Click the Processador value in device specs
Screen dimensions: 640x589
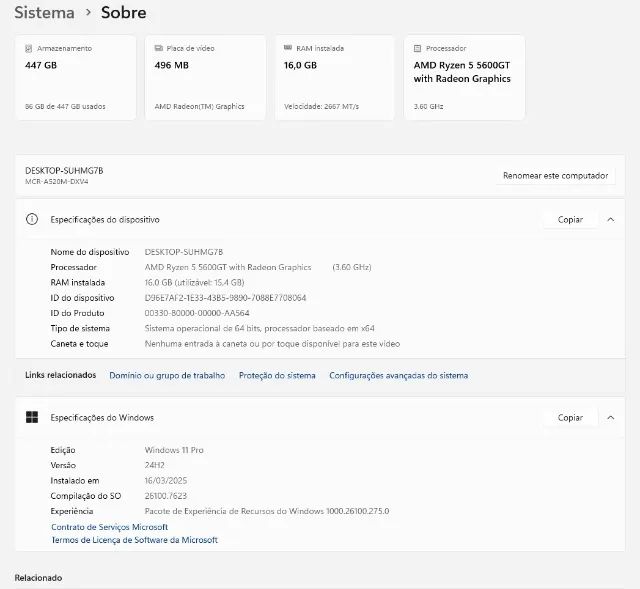coord(258,267)
